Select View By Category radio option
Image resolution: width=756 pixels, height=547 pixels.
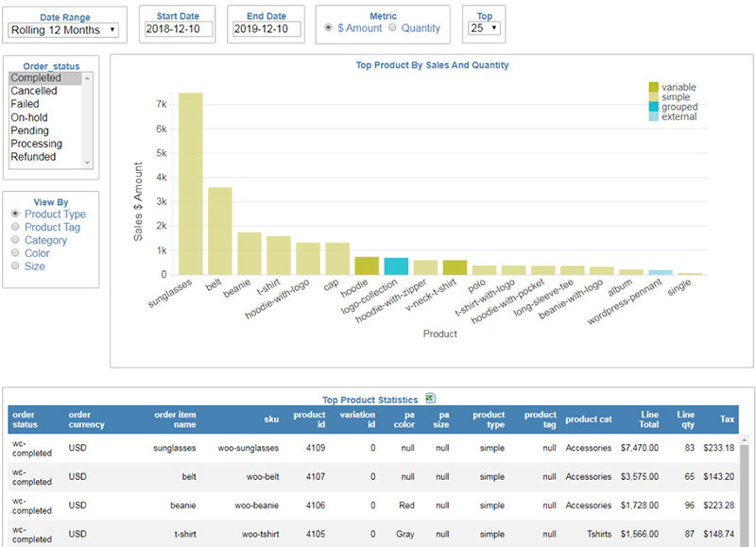point(15,241)
